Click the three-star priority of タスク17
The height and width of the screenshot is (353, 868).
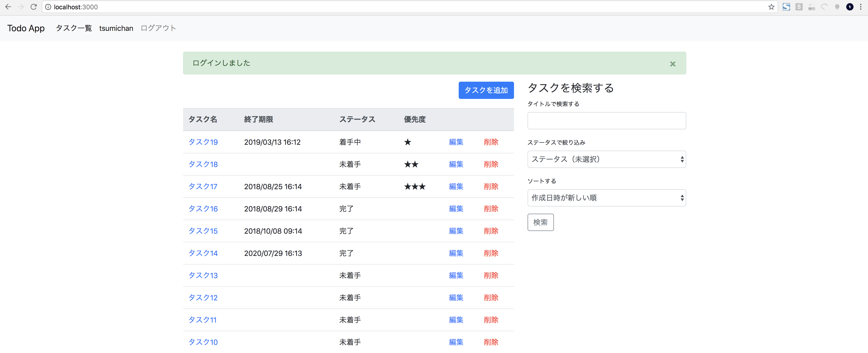click(415, 186)
